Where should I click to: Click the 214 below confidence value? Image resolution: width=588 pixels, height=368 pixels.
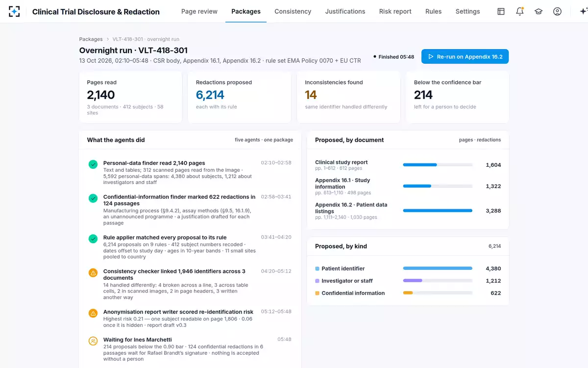point(423,95)
